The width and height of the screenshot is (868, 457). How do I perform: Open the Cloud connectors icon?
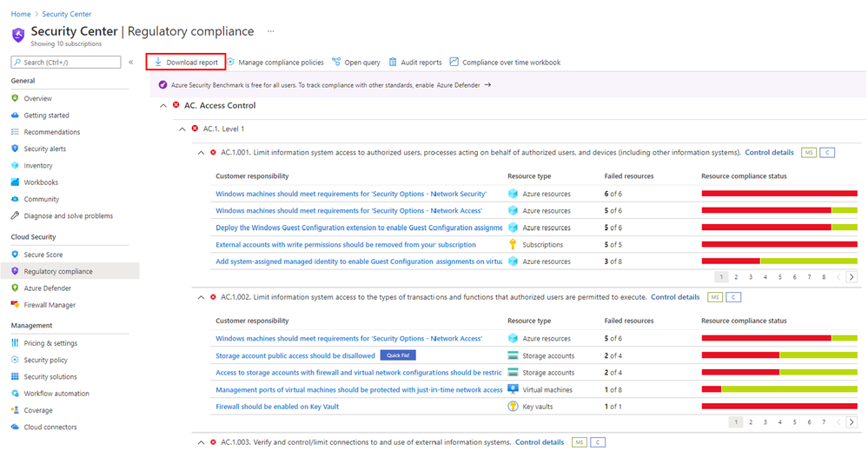pyautogui.click(x=15, y=427)
